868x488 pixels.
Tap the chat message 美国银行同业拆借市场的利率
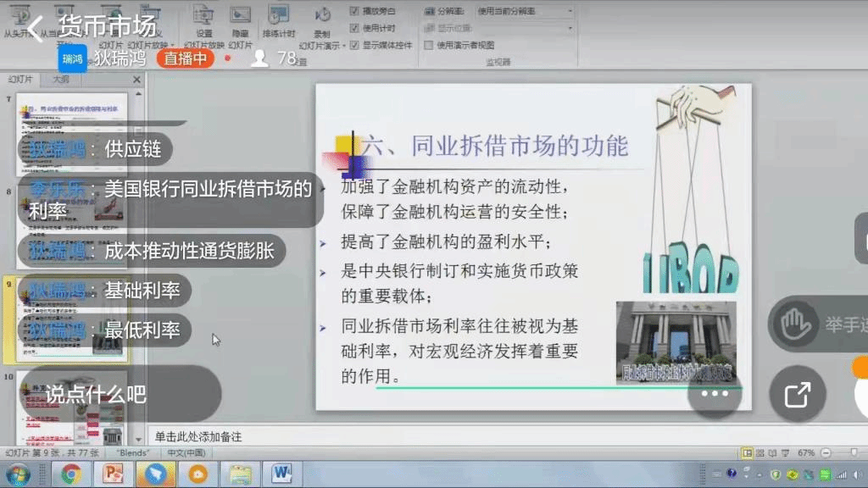coord(170,200)
